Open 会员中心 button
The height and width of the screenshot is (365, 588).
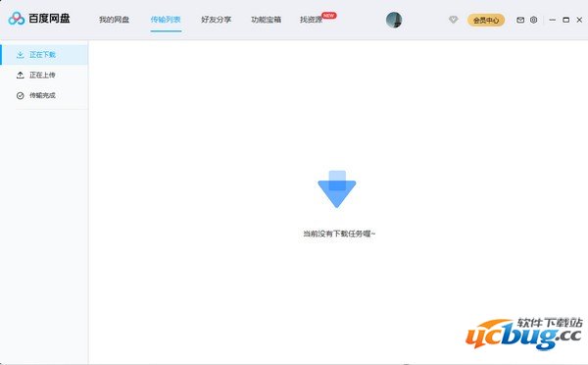tap(486, 20)
